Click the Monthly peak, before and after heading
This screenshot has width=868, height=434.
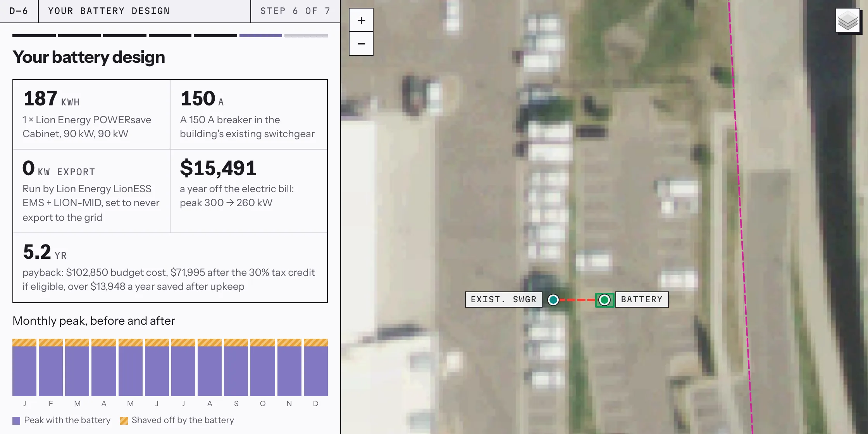[x=94, y=321]
